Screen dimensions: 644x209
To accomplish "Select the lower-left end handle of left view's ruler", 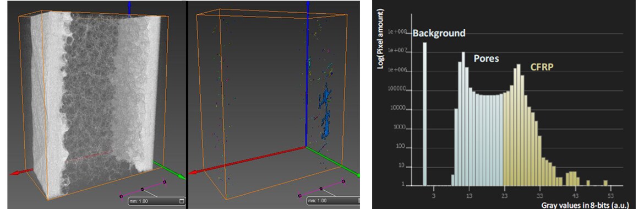I will 121,196.
